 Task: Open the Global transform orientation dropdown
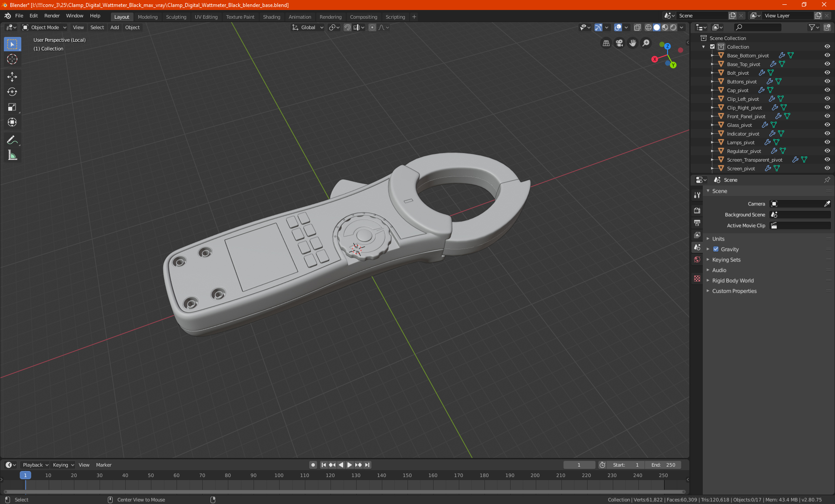click(308, 27)
